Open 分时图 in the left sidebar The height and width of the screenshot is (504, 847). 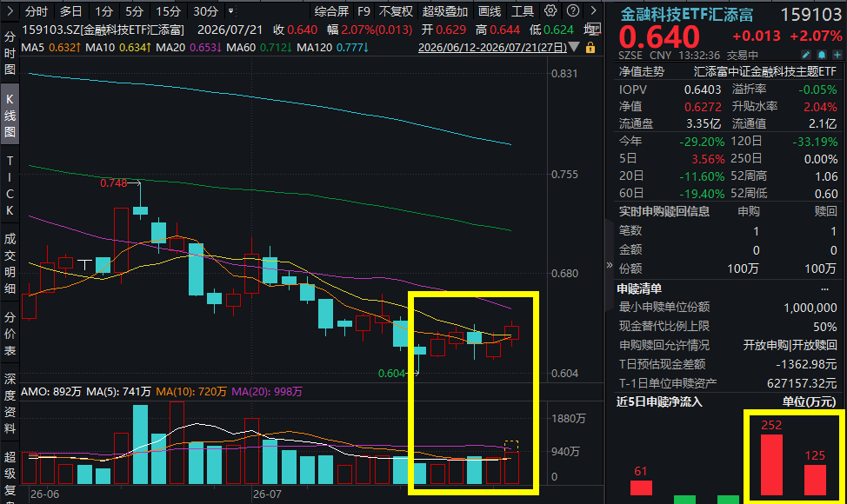10,53
